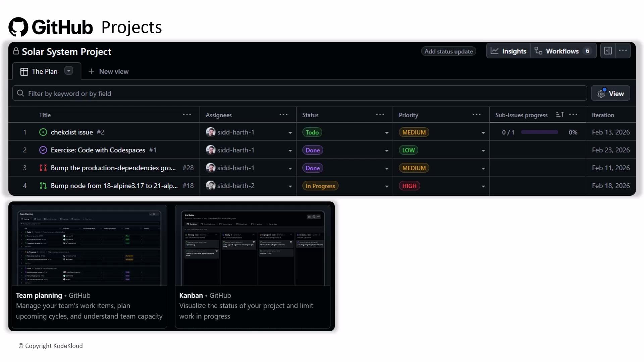Screen dimensions: 644x362
Task: Click Done status on Codespaces row
Action: [313, 150]
